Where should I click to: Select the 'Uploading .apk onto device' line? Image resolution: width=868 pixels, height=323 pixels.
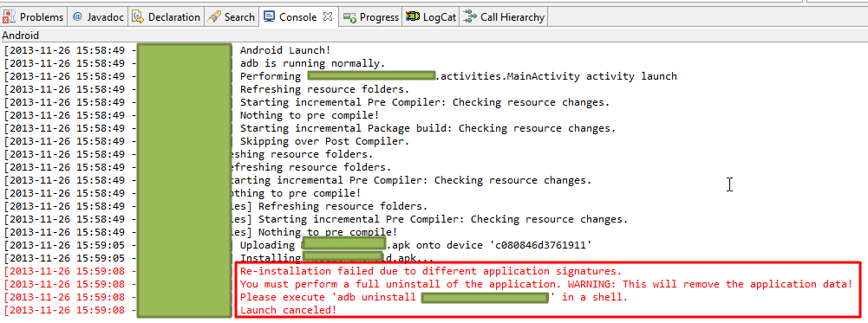(x=415, y=245)
